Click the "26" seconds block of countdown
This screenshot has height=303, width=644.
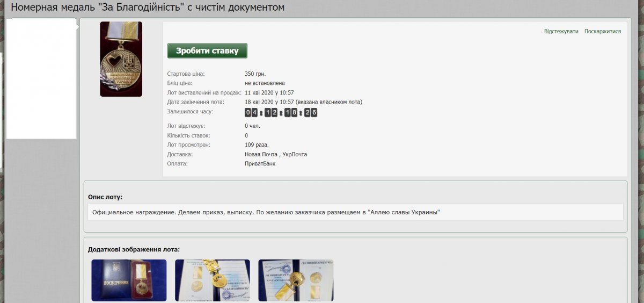311,112
